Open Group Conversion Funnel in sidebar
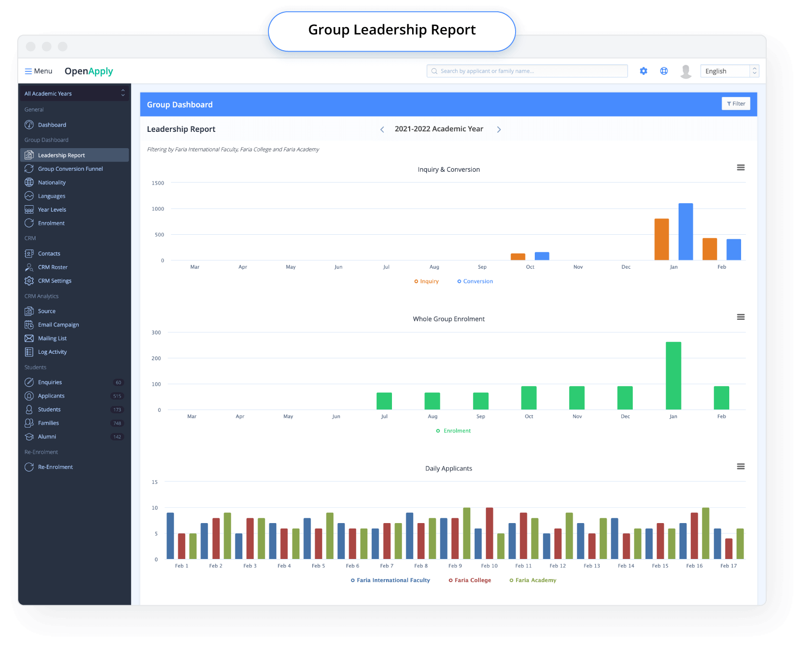Screen dimensions: 812x651 [x=70, y=169]
